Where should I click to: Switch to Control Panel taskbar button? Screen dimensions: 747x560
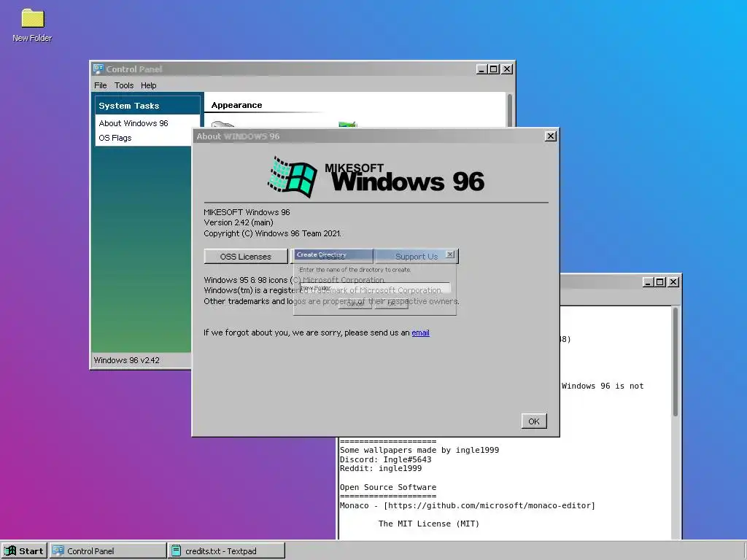pos(108,551)
